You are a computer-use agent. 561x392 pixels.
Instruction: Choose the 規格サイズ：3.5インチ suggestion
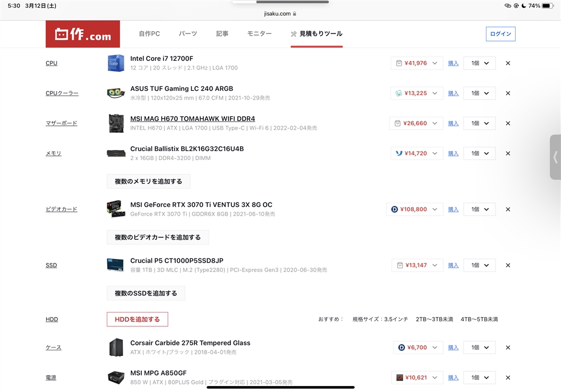tap(380, 319)
